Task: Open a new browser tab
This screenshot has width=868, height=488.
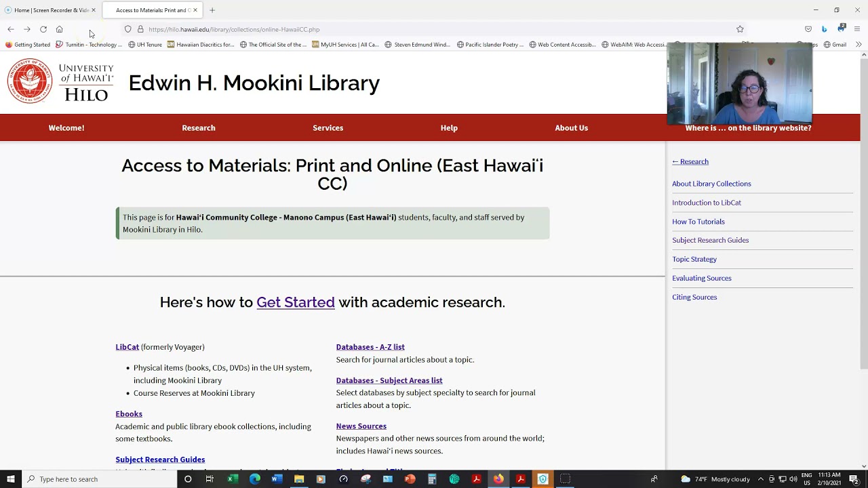Action: click(x=212, y=10)
